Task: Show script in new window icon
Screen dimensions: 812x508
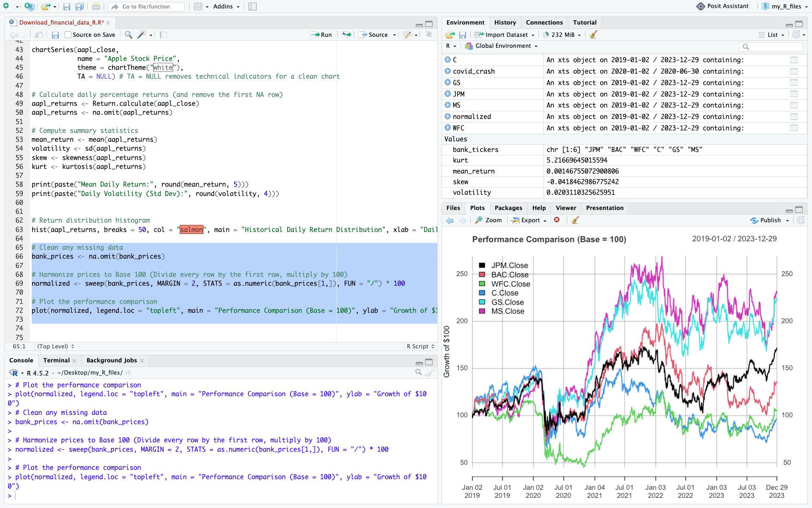Action: pos(38,35)
